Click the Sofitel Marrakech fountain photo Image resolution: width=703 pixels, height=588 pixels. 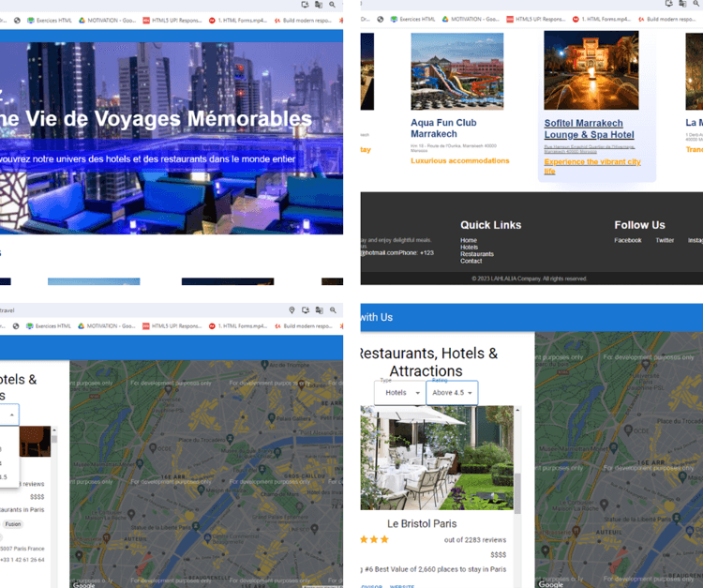click(591, 70)
